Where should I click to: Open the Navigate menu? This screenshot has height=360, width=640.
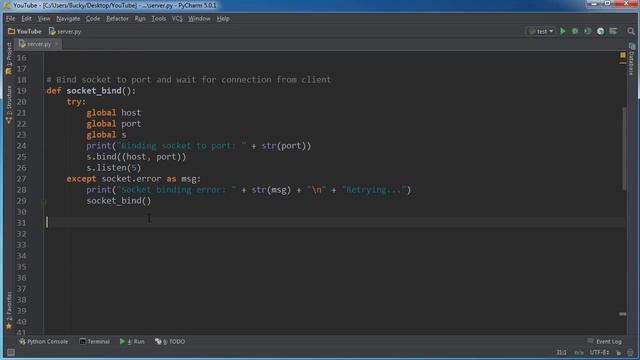[68, 18]
